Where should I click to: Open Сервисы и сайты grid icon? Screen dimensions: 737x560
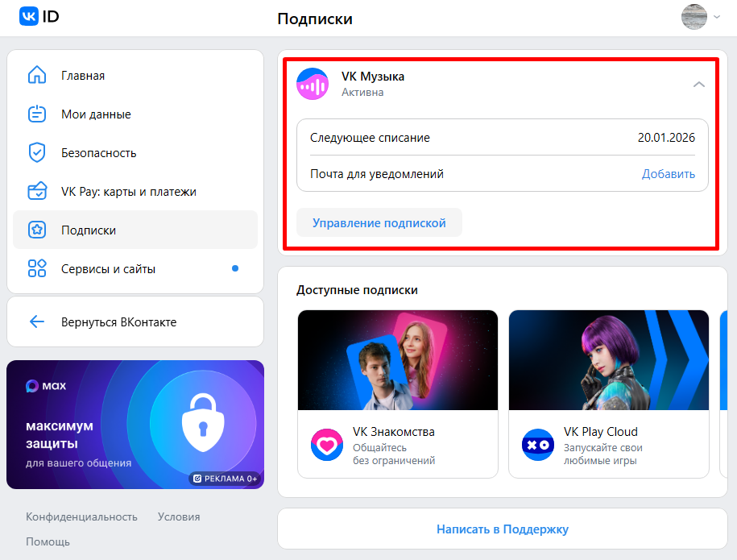(x=36, y=268)
